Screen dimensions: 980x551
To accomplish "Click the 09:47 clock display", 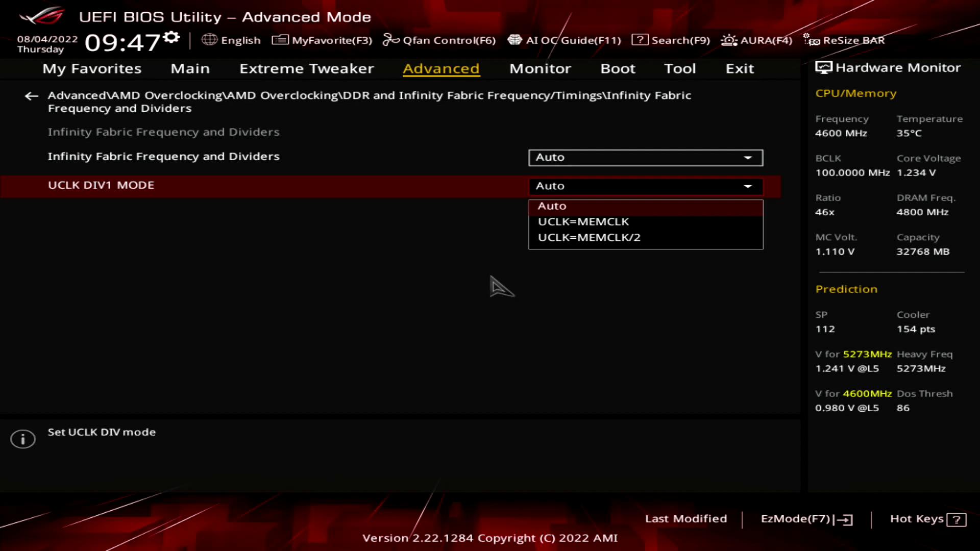I will pyautogui.click(x=122, y=42).
